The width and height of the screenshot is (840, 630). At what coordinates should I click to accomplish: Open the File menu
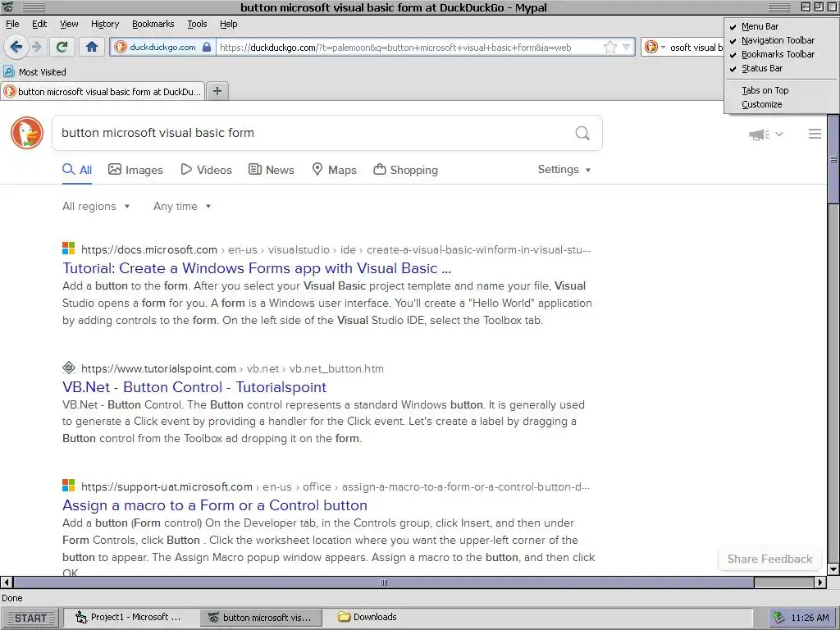tap(12, 24)
